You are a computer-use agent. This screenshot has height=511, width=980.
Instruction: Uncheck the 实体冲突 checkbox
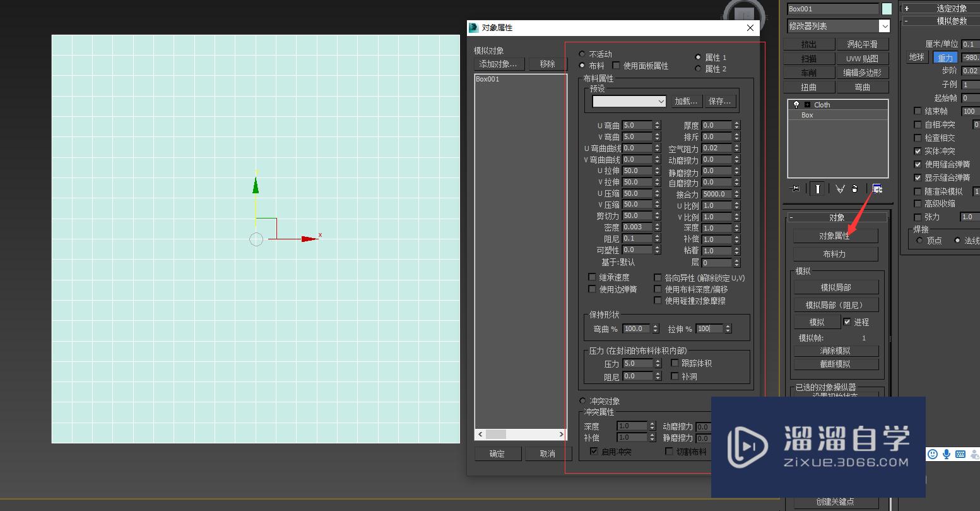tap(918, 151)
